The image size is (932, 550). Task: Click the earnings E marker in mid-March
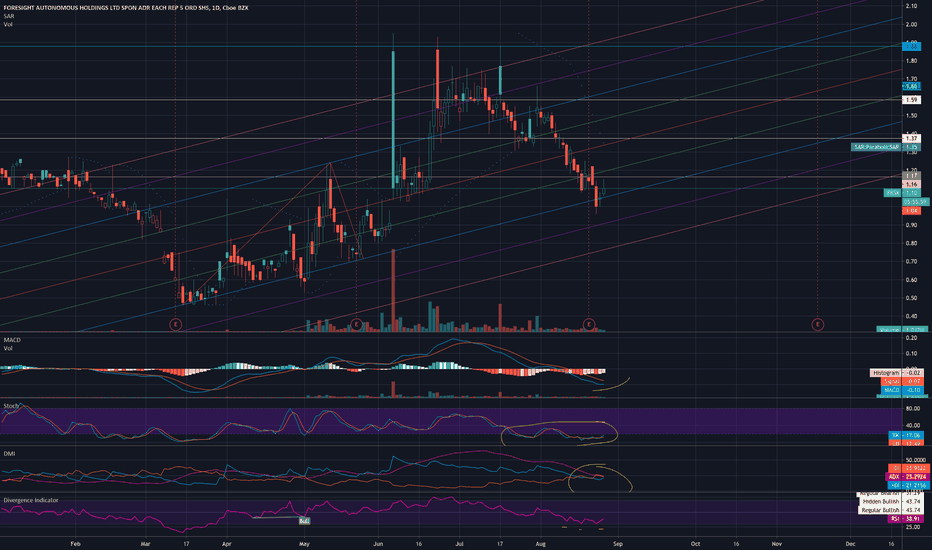click(175, 325)
